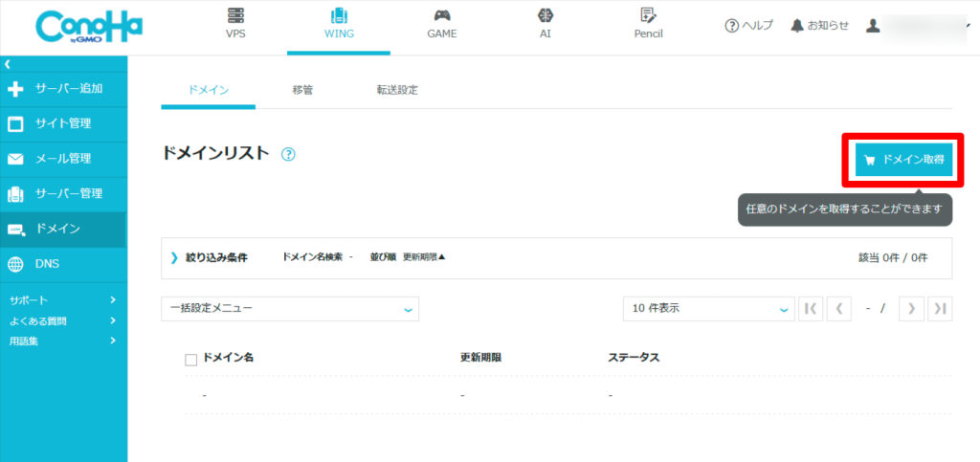Image resolution: width=980 pixels, height=462 pixels.
Task: Collapse the left sidebar with the arrow
Action: pyautogui.click(x=7, y=64)
